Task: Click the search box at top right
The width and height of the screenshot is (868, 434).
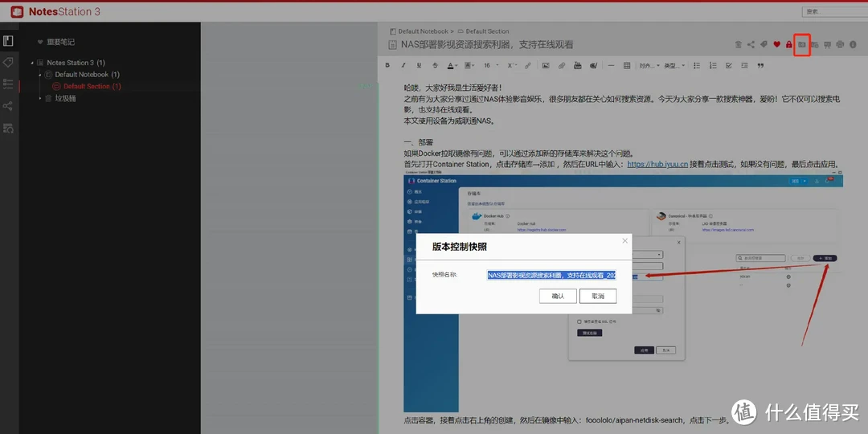Action: 835,11
